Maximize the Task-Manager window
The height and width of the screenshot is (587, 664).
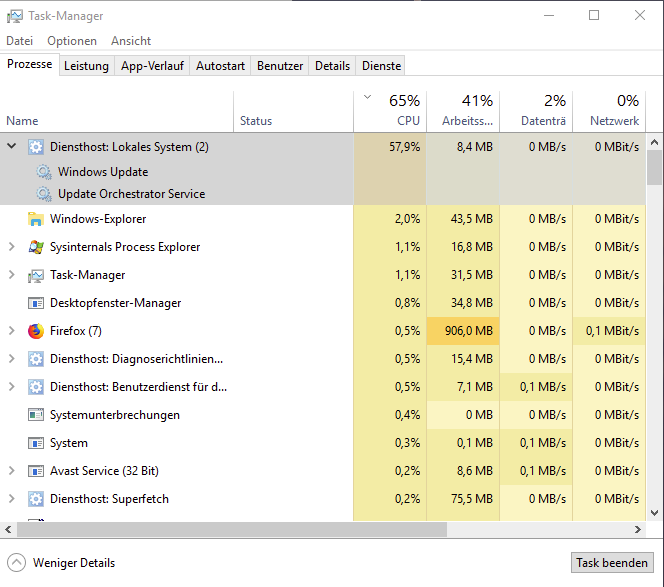coord(594,16)
